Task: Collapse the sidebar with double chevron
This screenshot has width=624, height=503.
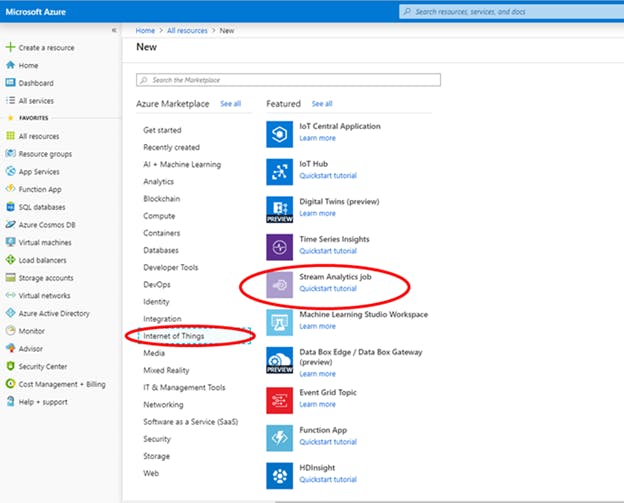Action: point(114,30)
